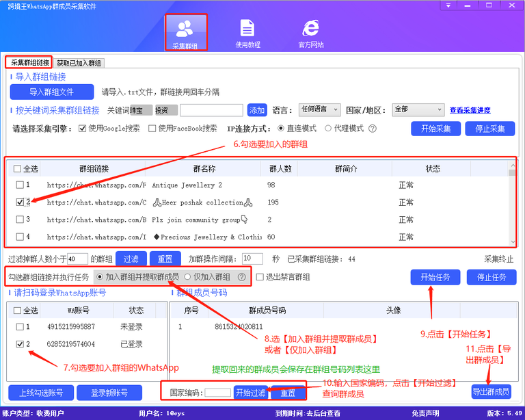Uncheck group row 2 Heer poshak collection
This screenshot has width=525, height=420.
pos(20,202)
